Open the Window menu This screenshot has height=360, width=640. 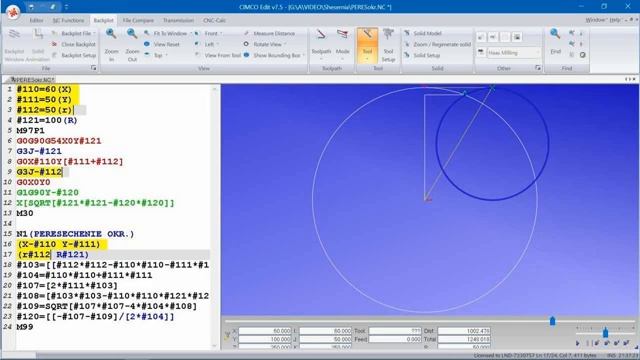point(597,20)
